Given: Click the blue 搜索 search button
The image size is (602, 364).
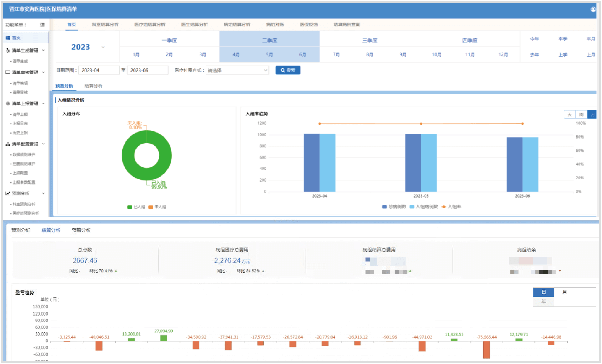Looking at the screenshot, I should point(288,70).
